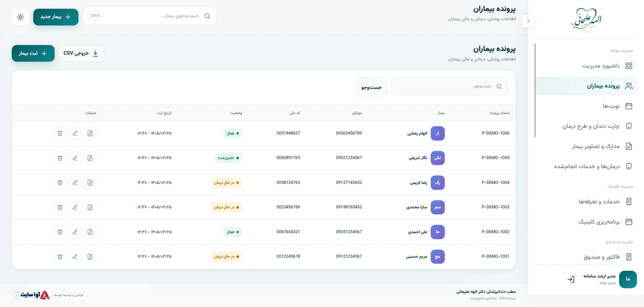Click the کد ملی column header
The height and width of the screenshot is (307, 644).
(x=295, y=113)
